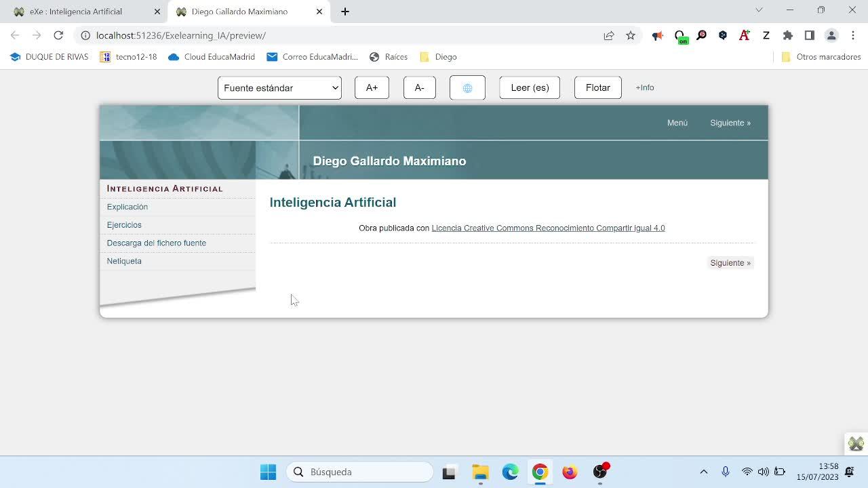Click the microphone icon in system tray
Screen dimensions: 868x488
726,472
